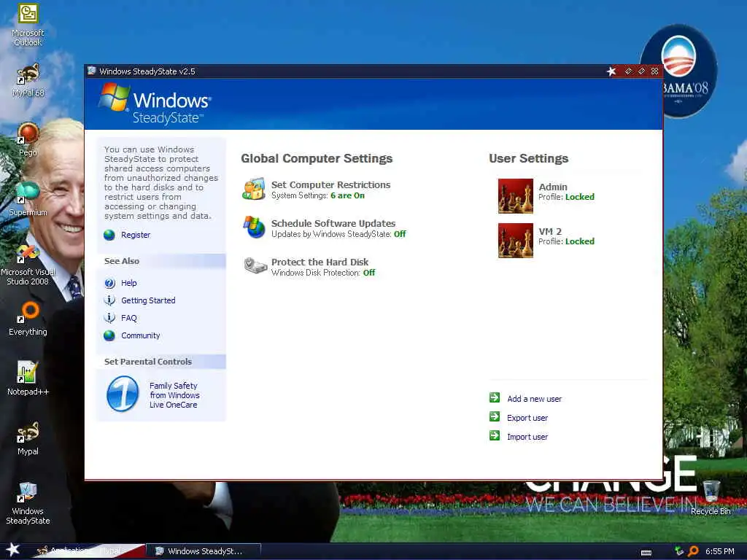Open Mypal desktop icon
Viewport: 747px width, 560px height.
[x=28, y=438]
